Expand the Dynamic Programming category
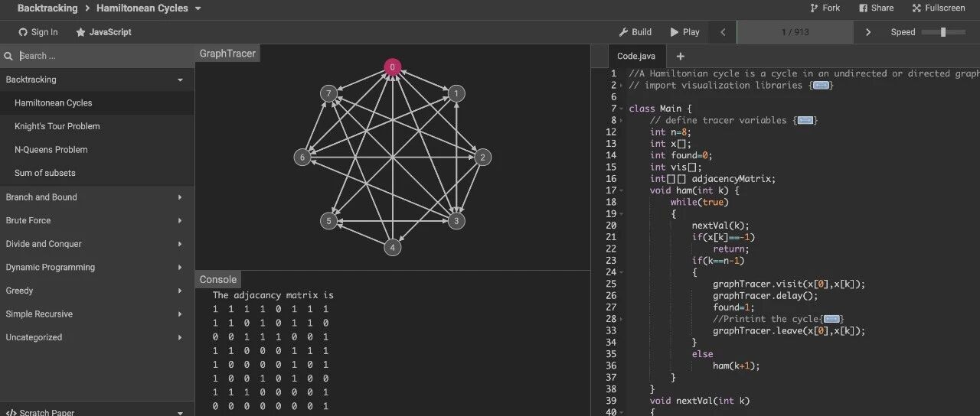The image size is (980, 416). click(x=97, y=268)
